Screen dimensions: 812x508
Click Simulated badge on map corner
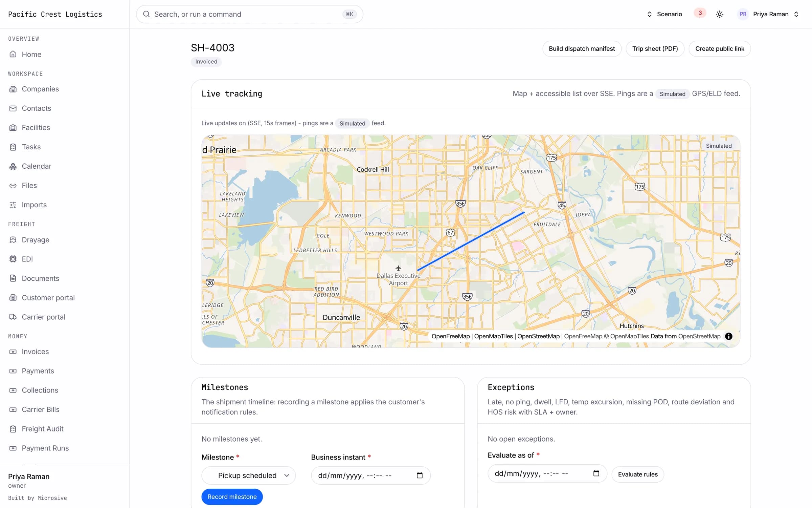719,146
